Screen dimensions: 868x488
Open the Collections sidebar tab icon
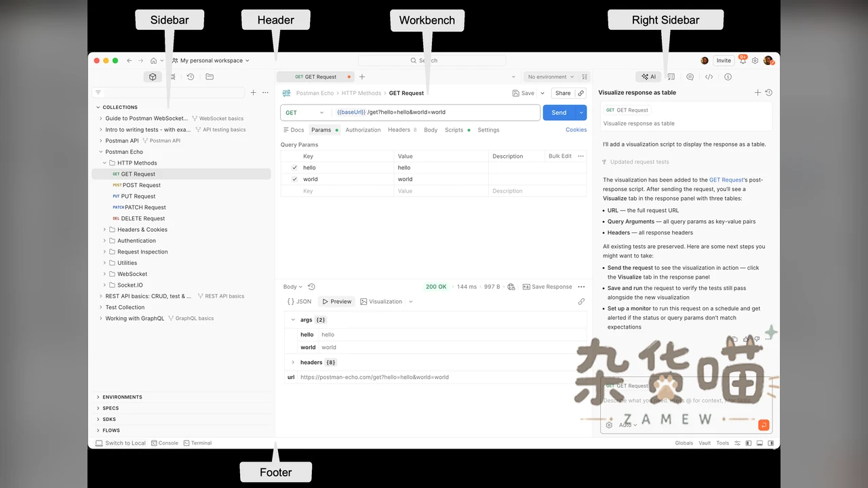click(x=153, y=77)
